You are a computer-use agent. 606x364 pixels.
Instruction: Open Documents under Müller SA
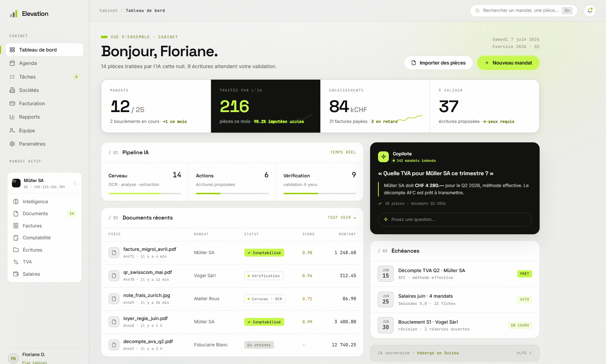click(x=44, y=214)
